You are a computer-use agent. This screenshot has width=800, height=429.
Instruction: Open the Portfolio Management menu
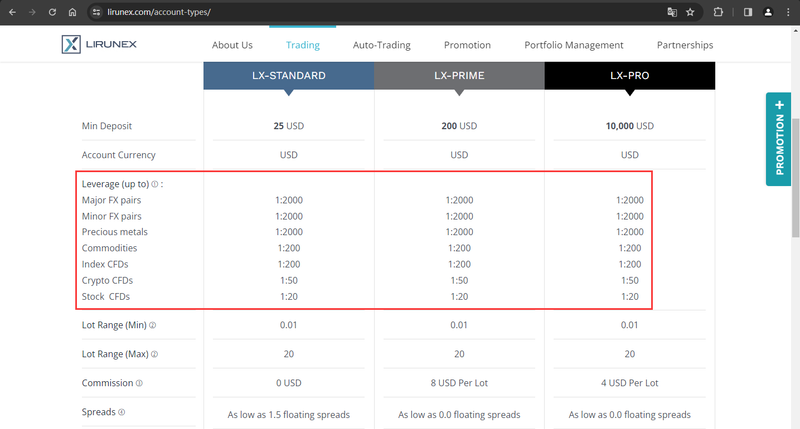point(574,45)
